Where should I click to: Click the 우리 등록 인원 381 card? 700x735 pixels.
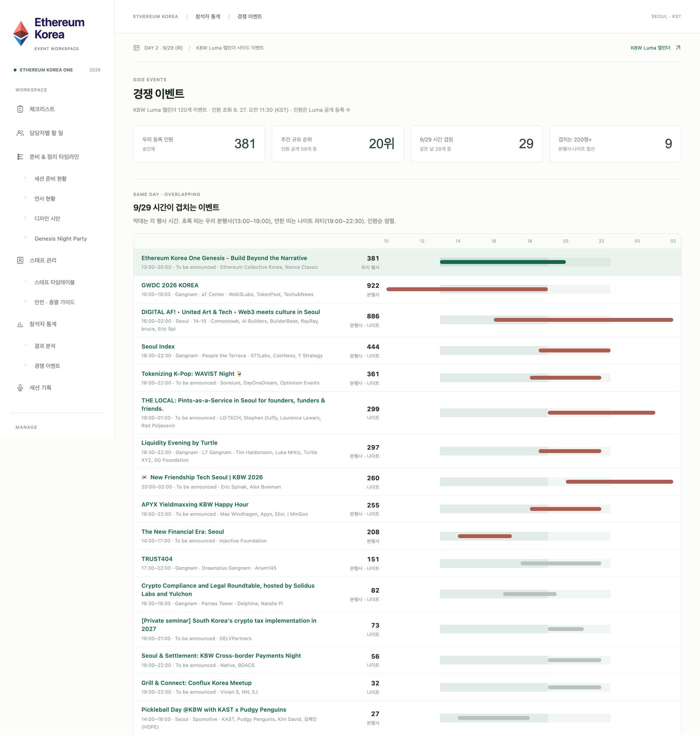pyautogui.click(x=199, y=144)
